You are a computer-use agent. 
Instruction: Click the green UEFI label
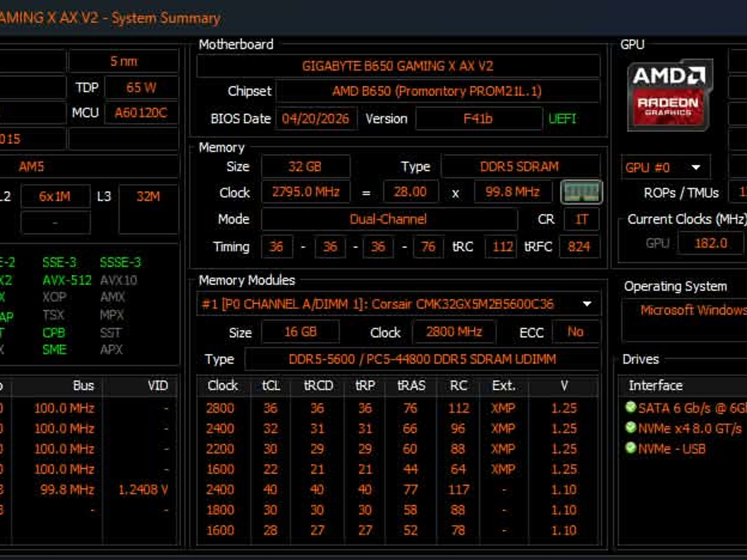point(562,119)
